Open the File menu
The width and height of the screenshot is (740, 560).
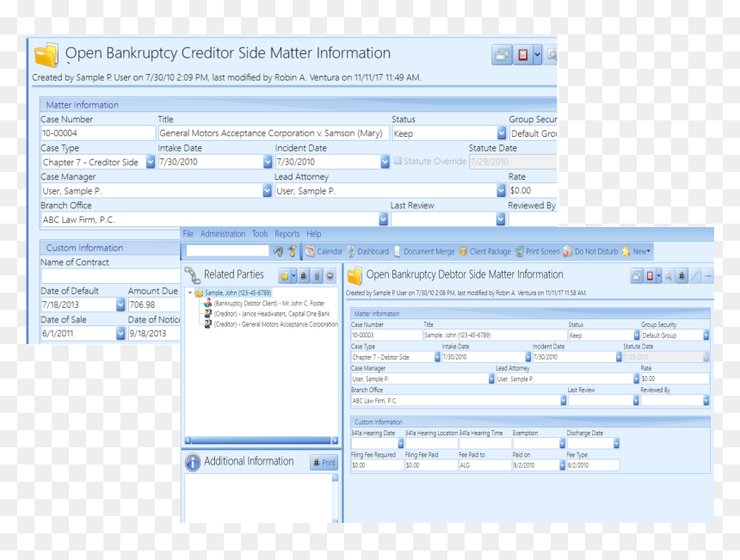[188, 233]
